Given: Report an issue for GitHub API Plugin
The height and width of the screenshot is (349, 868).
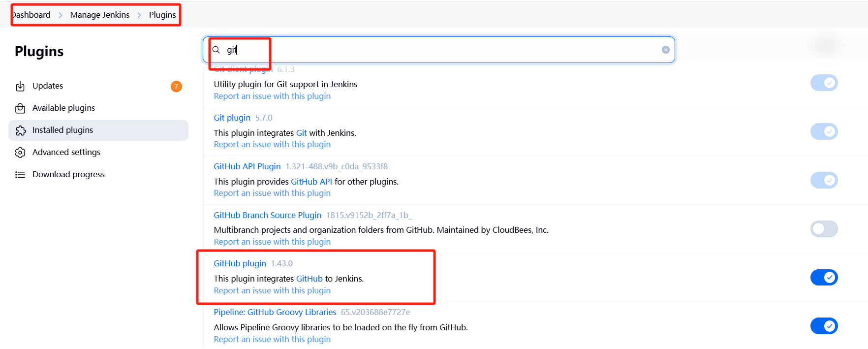Looking at the screenshot, I should [272, 193].
